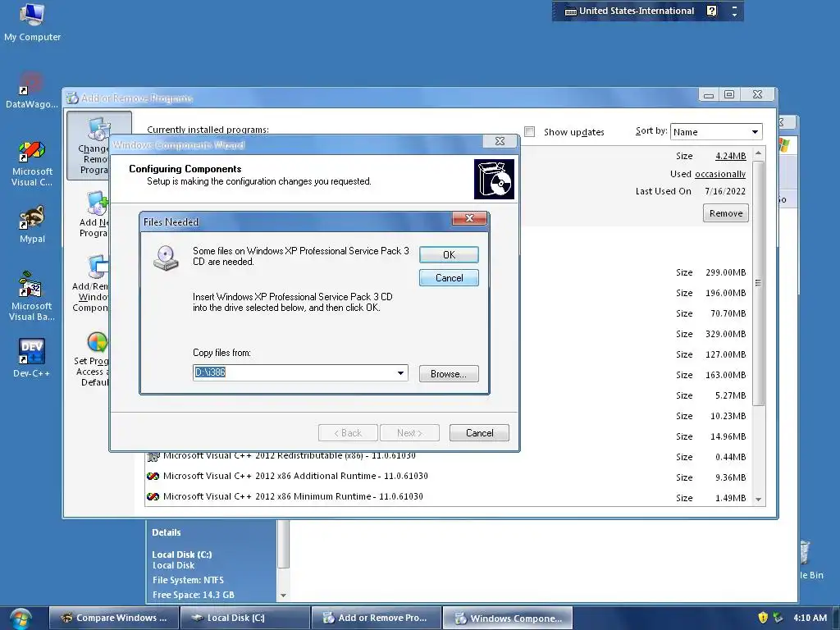Viewport: 840px width, 630px height.
Task: Click programs list scroll-down arrow
Action: coord(758,499)
